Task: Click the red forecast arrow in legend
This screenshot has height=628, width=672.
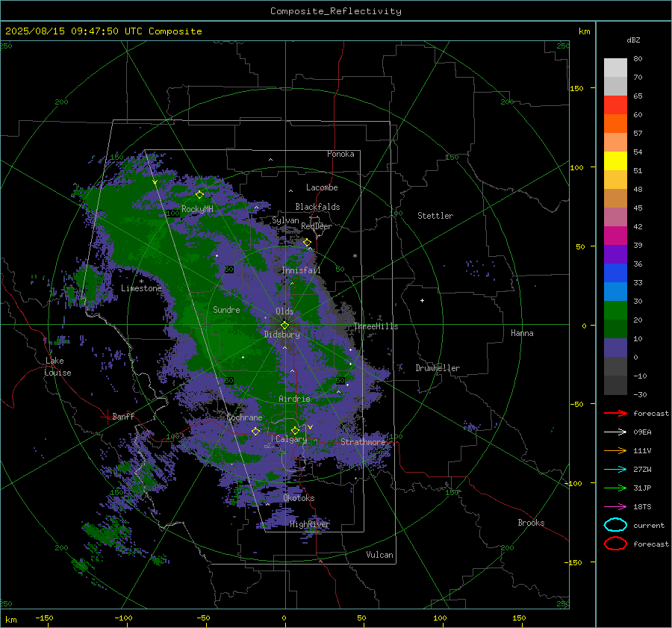Action: (x=615, y=413)
